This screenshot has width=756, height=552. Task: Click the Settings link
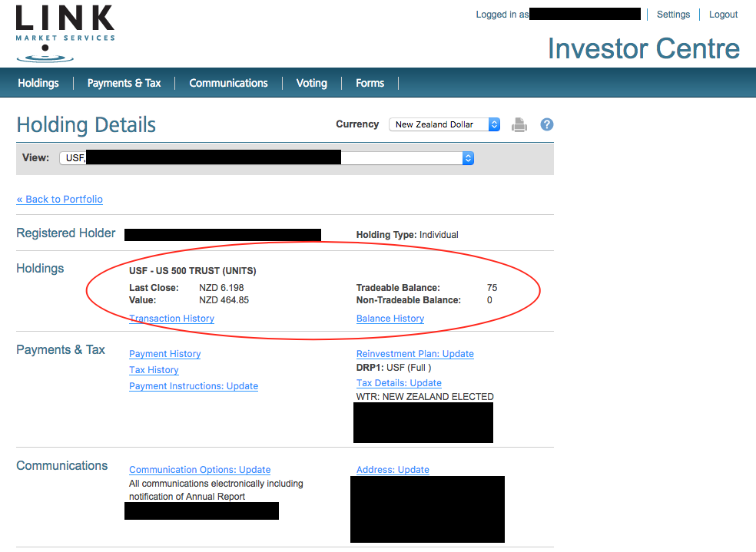[673, 15]
